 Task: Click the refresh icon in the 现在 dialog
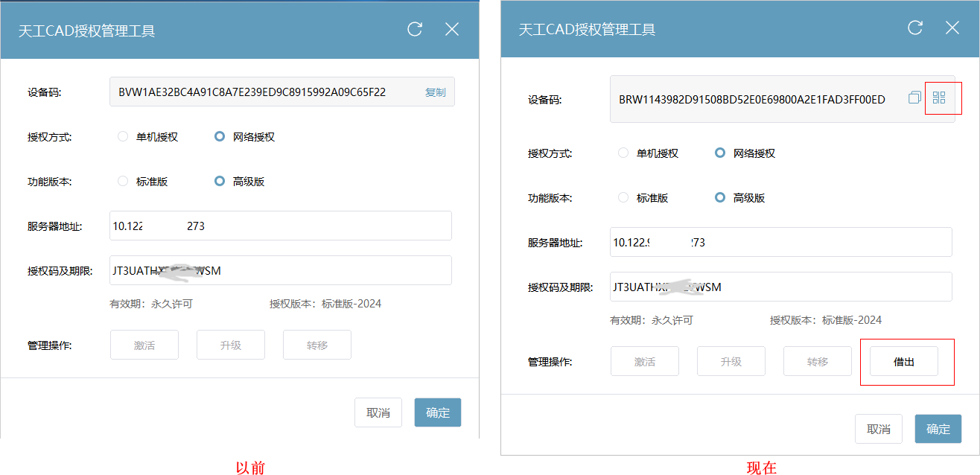(915, 28)
